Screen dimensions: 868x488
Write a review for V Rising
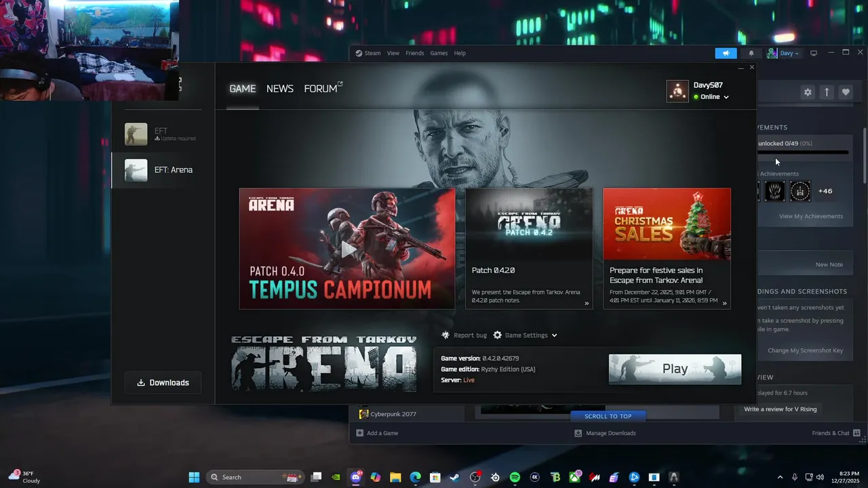coord(781,409)
